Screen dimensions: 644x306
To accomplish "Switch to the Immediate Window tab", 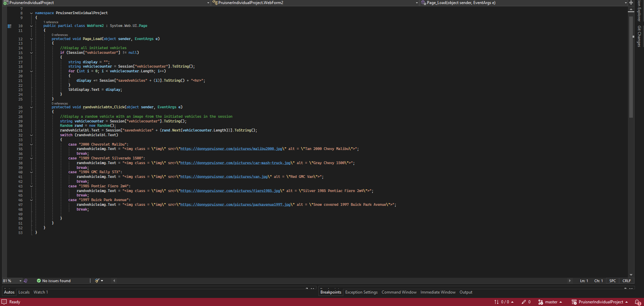I will [438, 292].
